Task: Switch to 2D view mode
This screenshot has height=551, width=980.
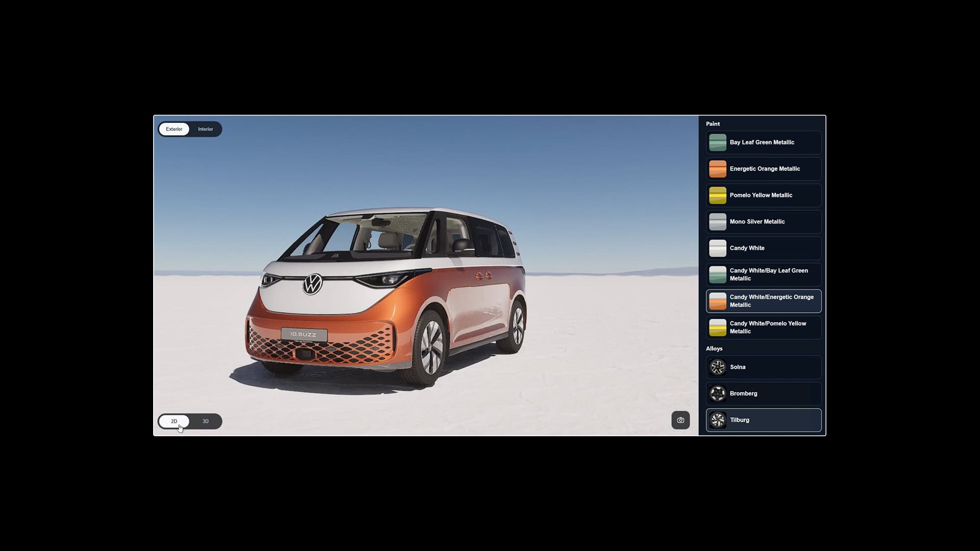Action: [x=174, y=421]
